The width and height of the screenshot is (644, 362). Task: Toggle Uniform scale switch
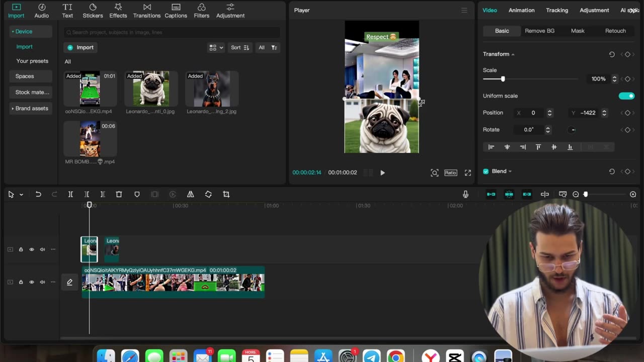tap(626, 96)
